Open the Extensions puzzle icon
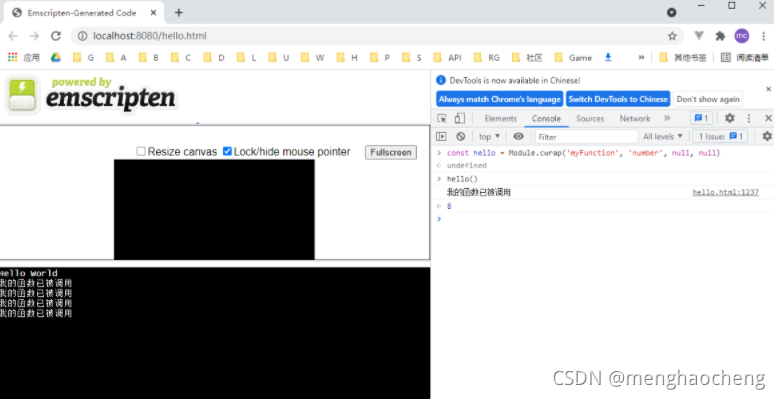 tap(720, 36)
